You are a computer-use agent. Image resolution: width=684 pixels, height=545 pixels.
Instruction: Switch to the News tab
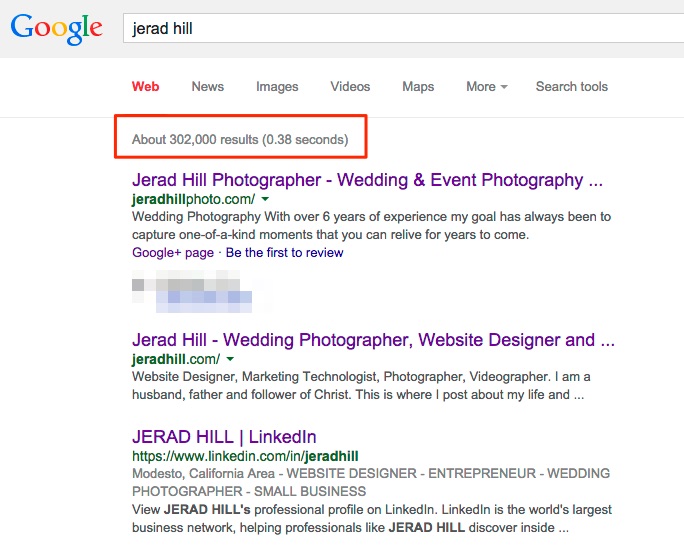coord(208,86)
